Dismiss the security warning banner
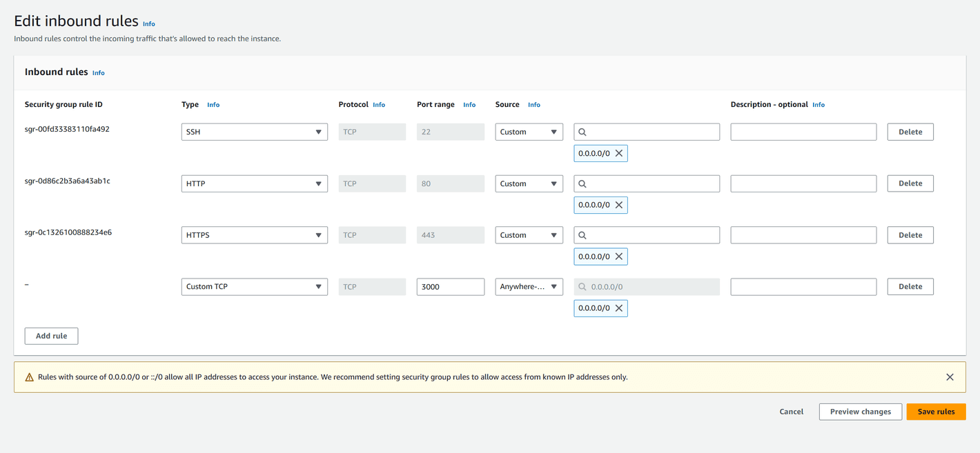980x453 pixels. coord(950,377)
